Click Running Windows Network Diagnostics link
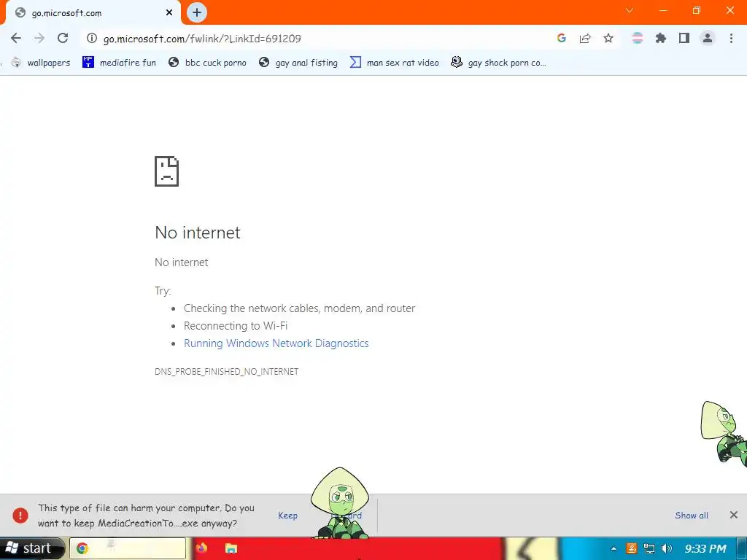Viewport: 747px width, 560px height. (276, 343)
